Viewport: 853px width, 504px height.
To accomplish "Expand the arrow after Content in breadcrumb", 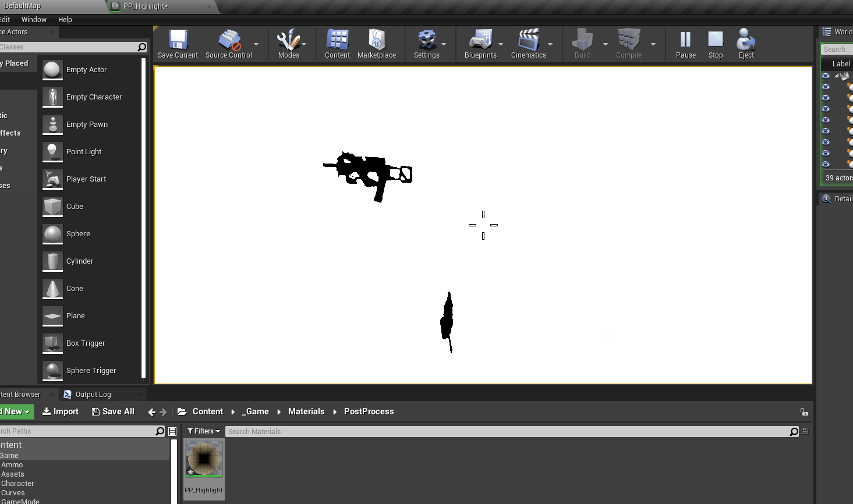I will [x=233, y=412].
